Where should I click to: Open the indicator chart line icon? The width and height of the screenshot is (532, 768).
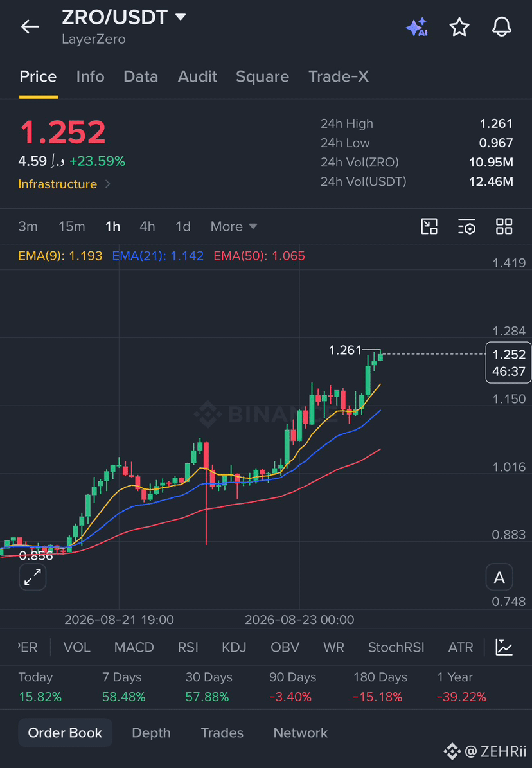pos(504,647)
